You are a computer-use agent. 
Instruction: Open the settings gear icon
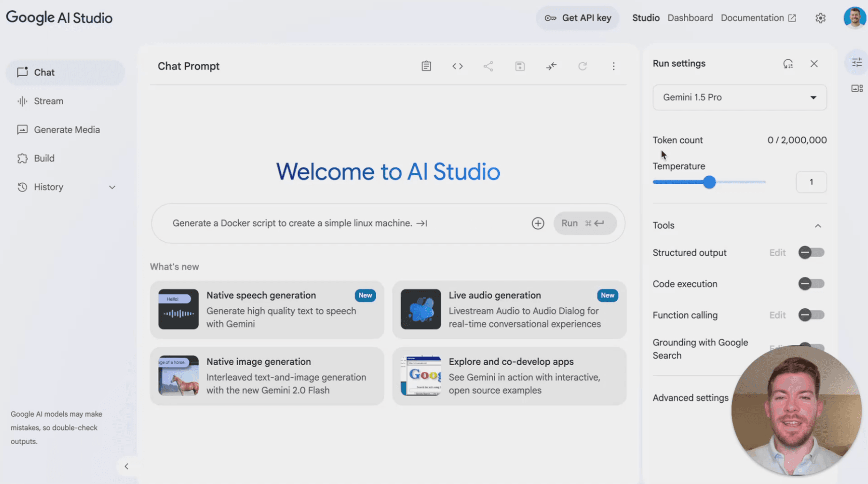point(821,18)
